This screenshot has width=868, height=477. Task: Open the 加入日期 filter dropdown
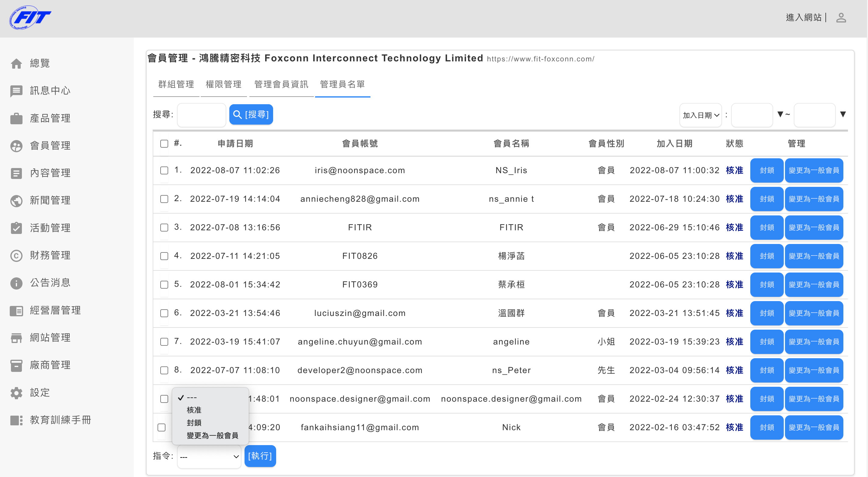pyautogui.click(x=700, y=115)
